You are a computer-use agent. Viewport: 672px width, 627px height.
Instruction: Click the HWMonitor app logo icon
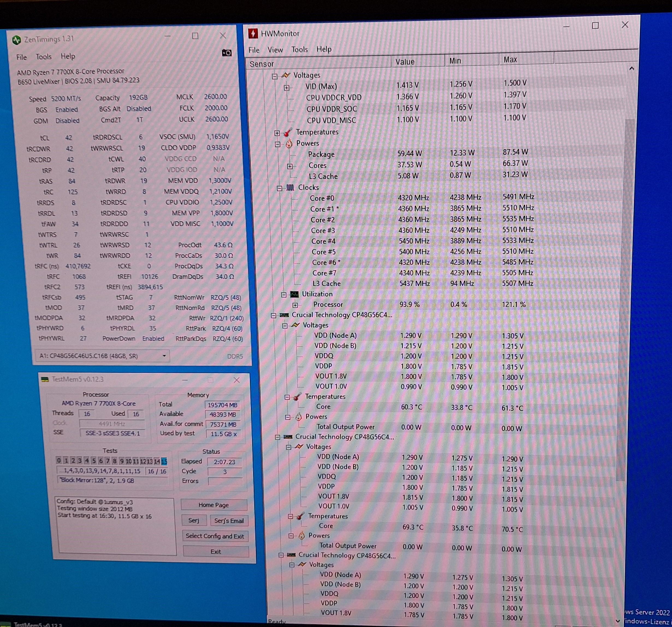pos(253,34)
